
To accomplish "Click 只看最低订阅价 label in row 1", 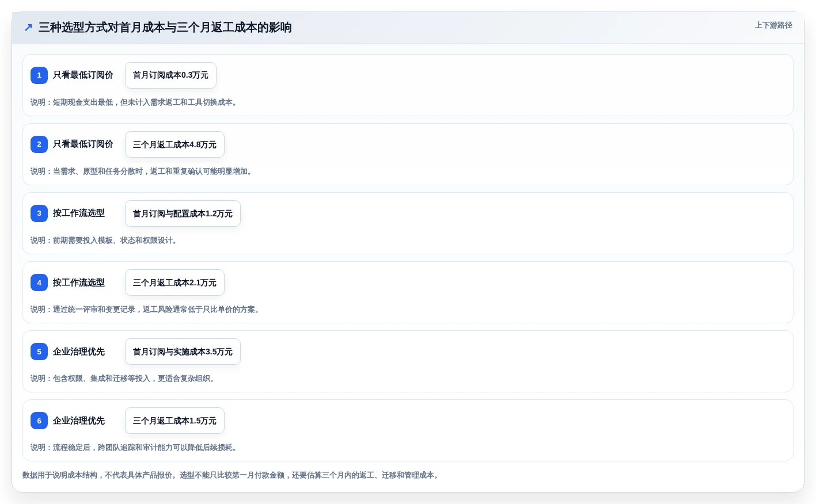I will (83, 75).
